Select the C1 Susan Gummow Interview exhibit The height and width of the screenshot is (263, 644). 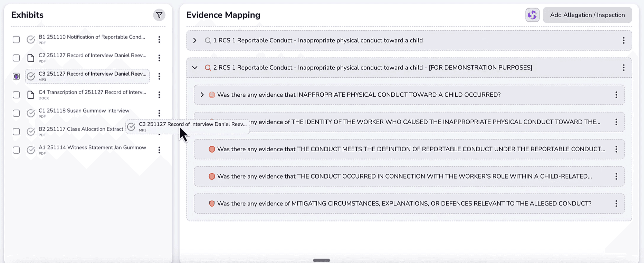tap(84, 111)
